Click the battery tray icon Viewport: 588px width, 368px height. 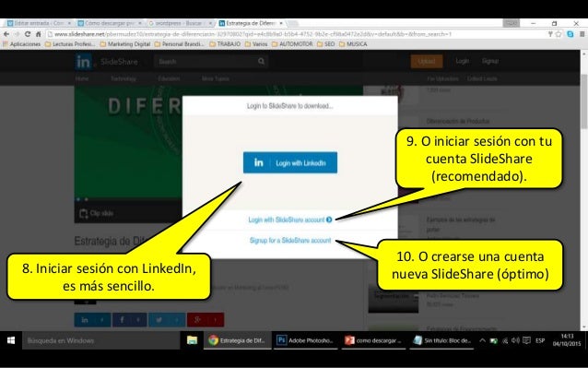494,340
